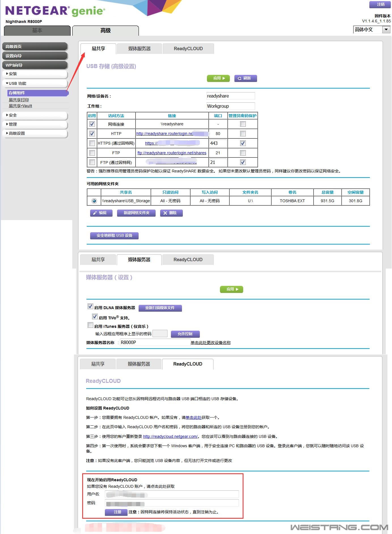Click the 注册 register button

click(x=116, y=512)
